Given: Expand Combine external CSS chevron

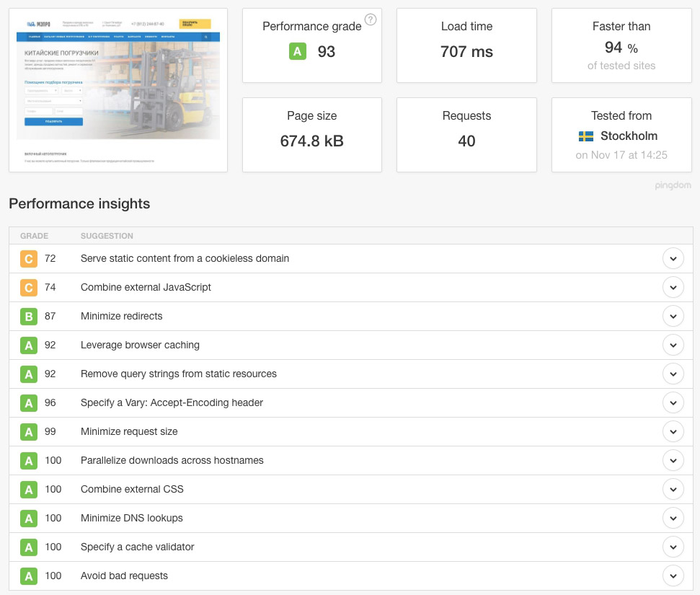Looking at the screenshot, I should coord(673,490).
